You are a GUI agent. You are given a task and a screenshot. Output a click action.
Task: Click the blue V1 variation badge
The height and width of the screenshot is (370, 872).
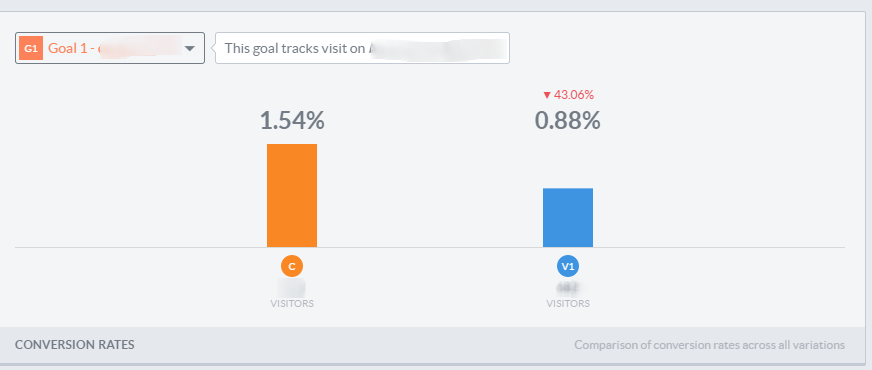pyautogui.click(x=568, y=267)
